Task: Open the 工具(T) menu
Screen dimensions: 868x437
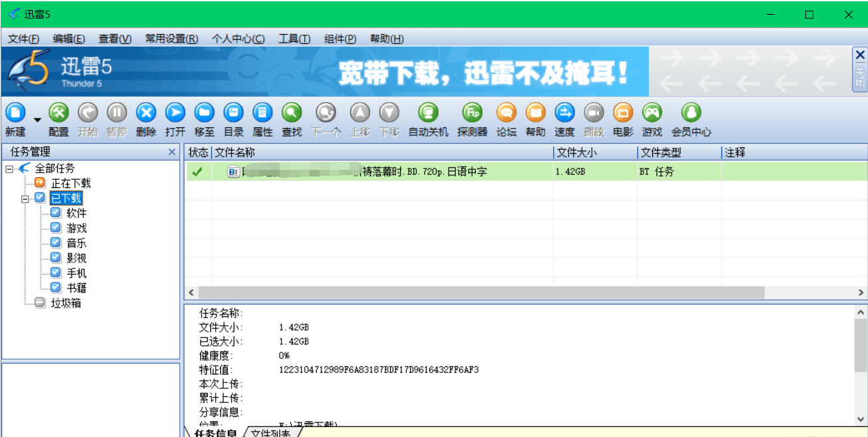Action: pyautogui.click(x=294, y=39)
